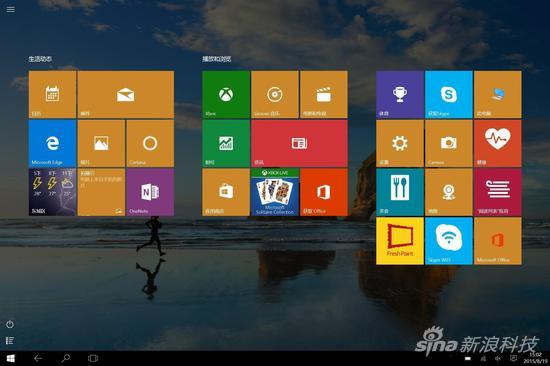
Task: Open the Get Office tile
Action: (x=324, y=192)
